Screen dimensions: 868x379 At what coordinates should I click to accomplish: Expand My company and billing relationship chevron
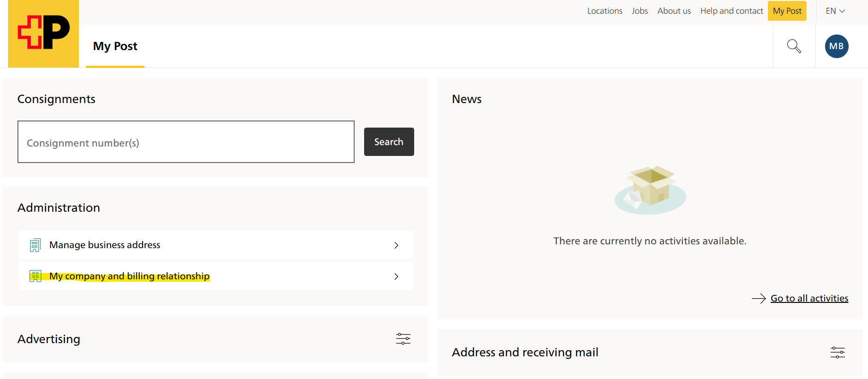[396, 276]
